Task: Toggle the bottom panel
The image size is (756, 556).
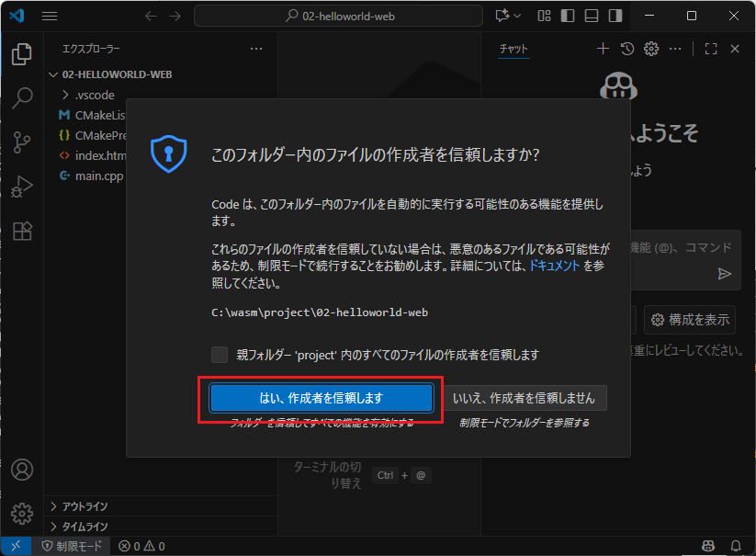Action: pyautogui.click(x=591, y=16)
